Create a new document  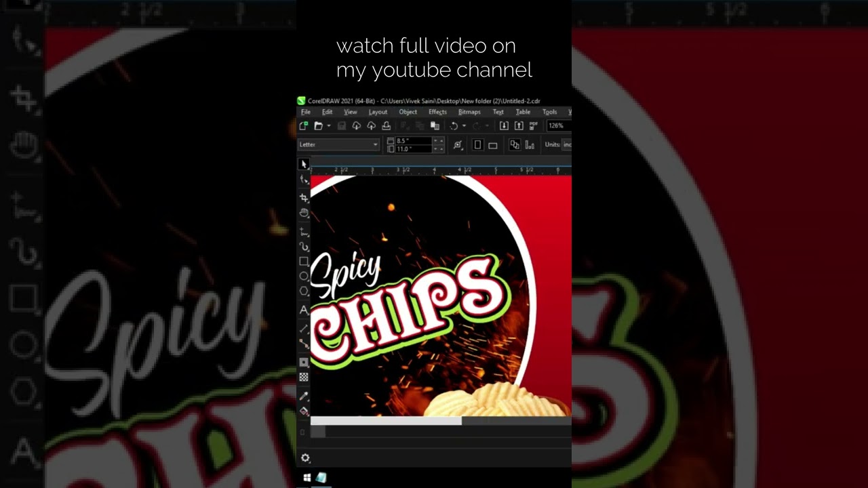[303, 126]
